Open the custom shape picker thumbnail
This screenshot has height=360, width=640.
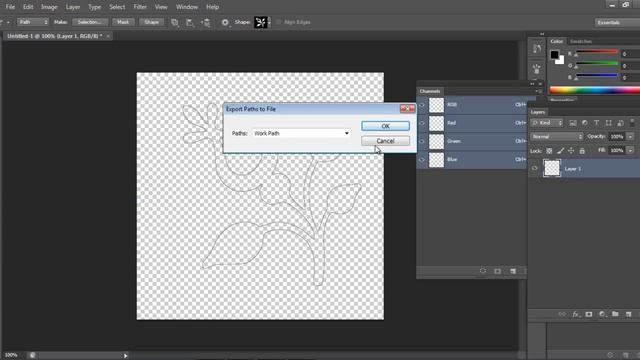point(260,22)
